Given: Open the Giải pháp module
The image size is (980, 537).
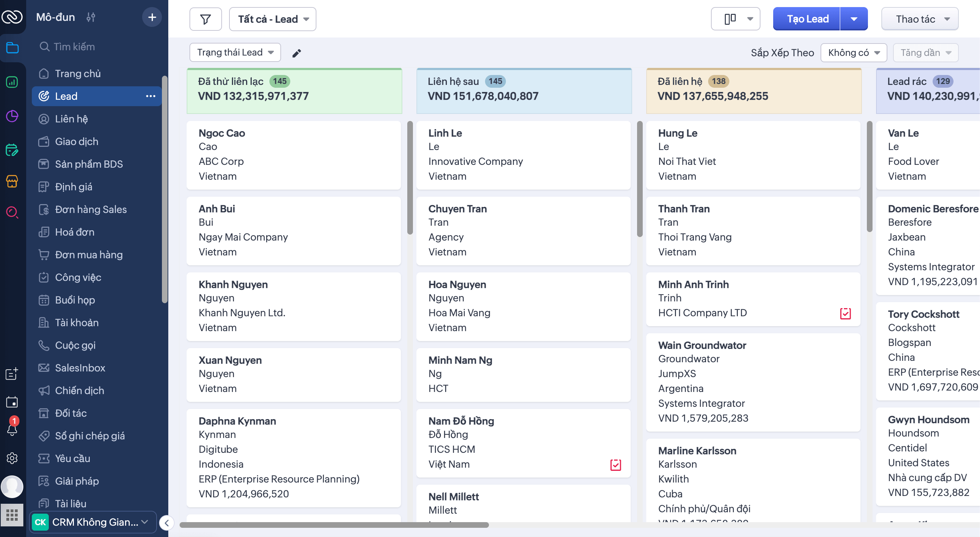Looking at the screenshot, I should (x=97, y=481).
